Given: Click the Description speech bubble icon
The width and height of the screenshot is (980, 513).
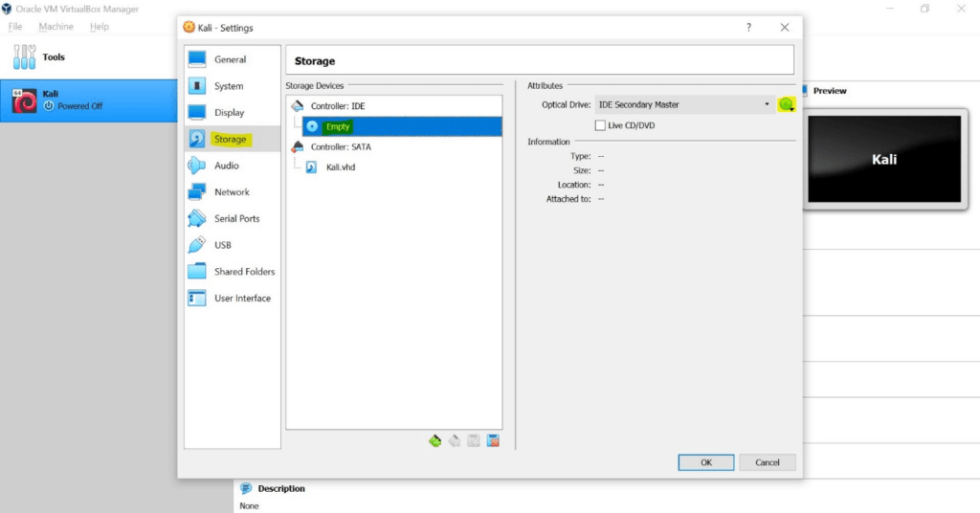Looking at the screenshot, I should [x=246, y=488].
